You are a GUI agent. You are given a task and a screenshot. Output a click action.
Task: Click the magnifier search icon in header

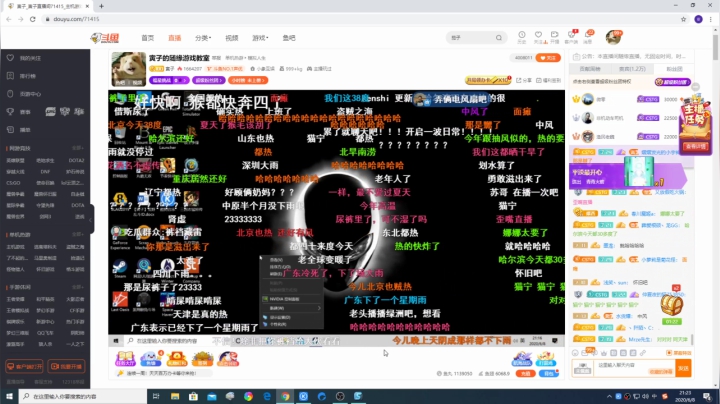tap(499, 38)
